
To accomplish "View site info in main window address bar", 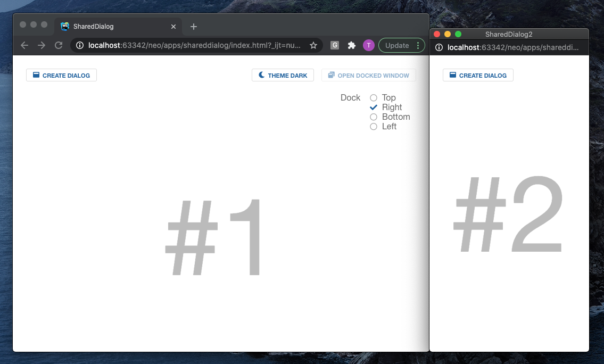I will click(x=80, y=45).
